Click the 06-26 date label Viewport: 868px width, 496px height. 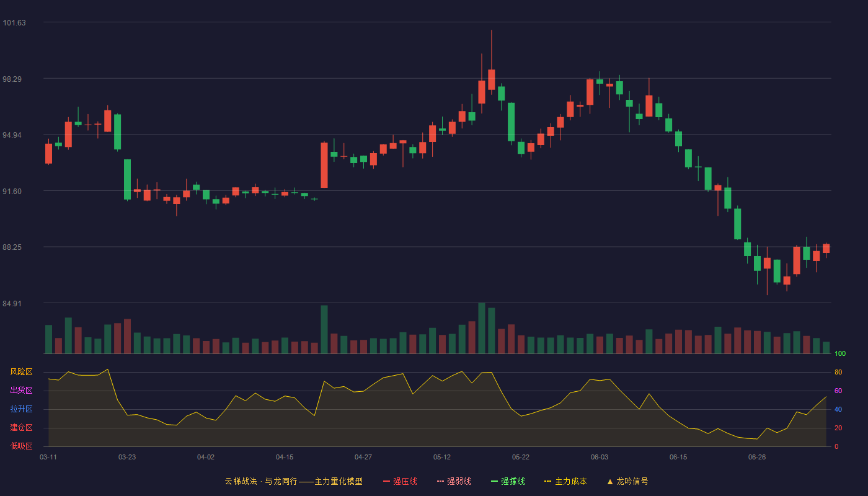(757, 457)
